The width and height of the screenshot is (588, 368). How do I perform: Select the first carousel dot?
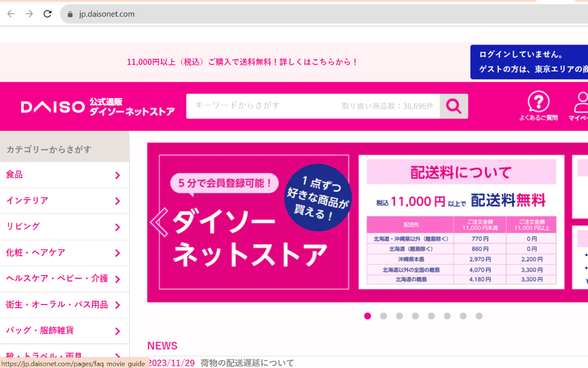(368, 316)
